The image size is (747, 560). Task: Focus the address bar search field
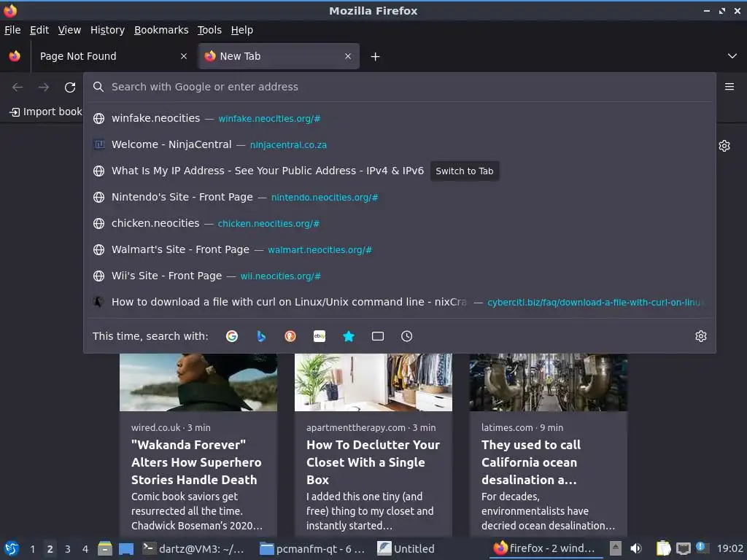tap(399, 87)
